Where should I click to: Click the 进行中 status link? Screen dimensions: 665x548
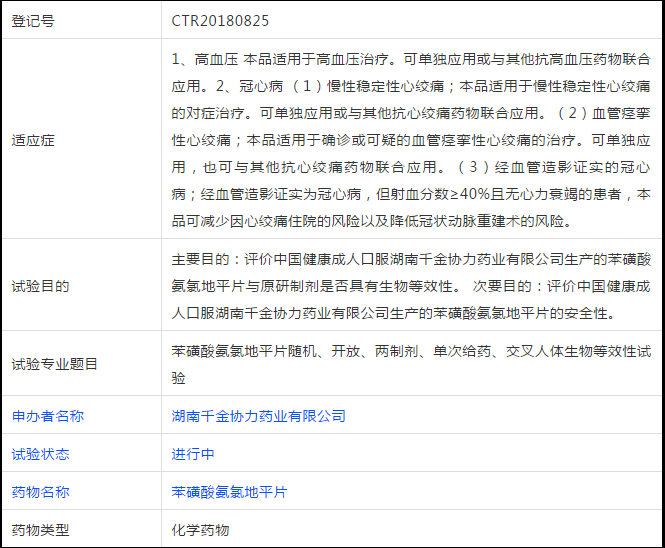coord(193,454)
